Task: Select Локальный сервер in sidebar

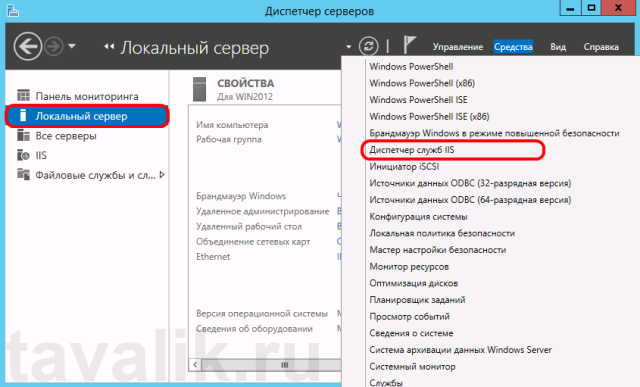Action: [x=87, y=116]
